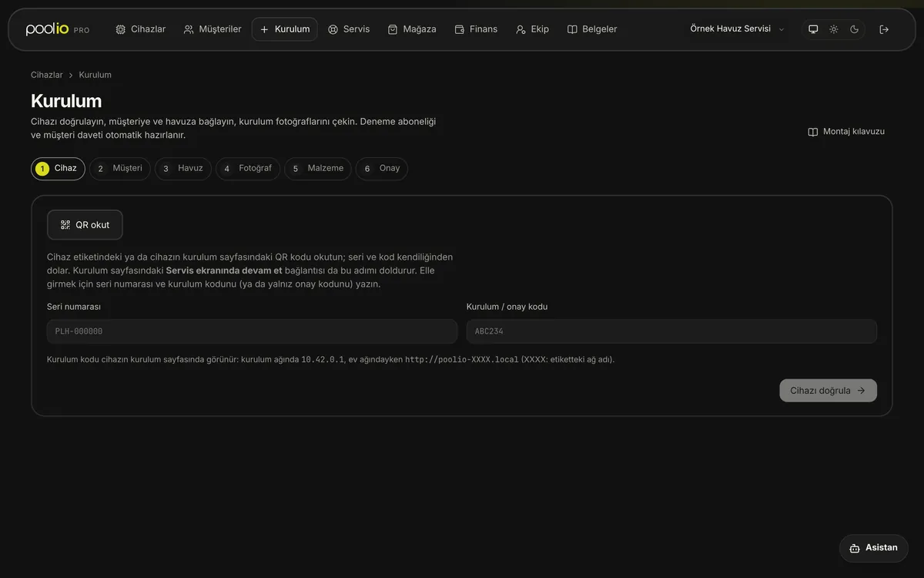Click the bold text "Servis ekranında devam et"
The width and height of the screenshot is (924, 578).
tap(224, 271)
